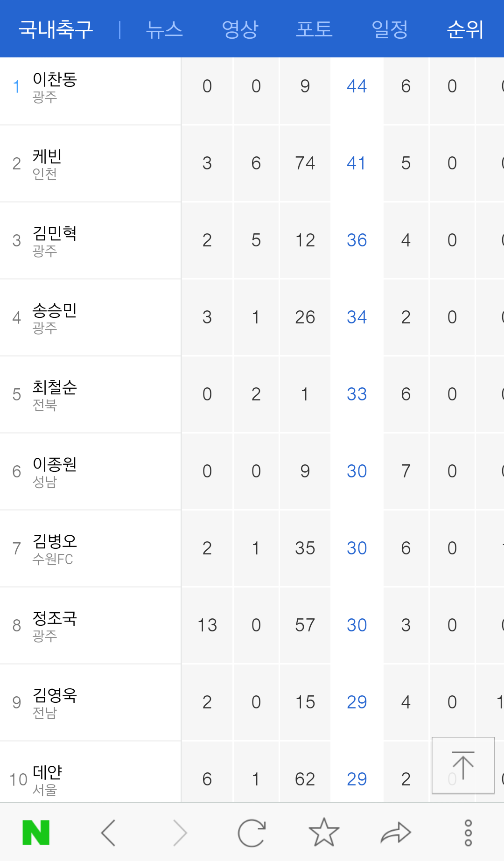Open the 국내축구 section title

(x=56, y=29)
